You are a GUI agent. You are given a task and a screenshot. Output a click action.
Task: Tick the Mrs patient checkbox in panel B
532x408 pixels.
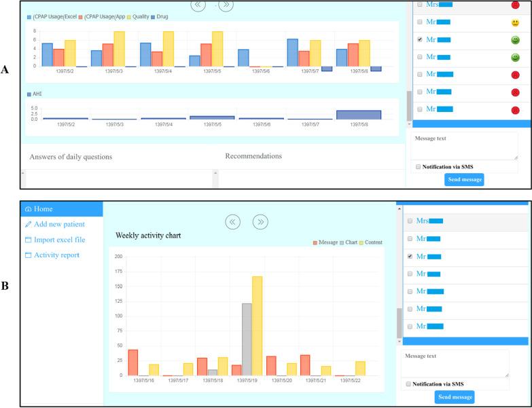pyautogui.click(x=410, y=221)
